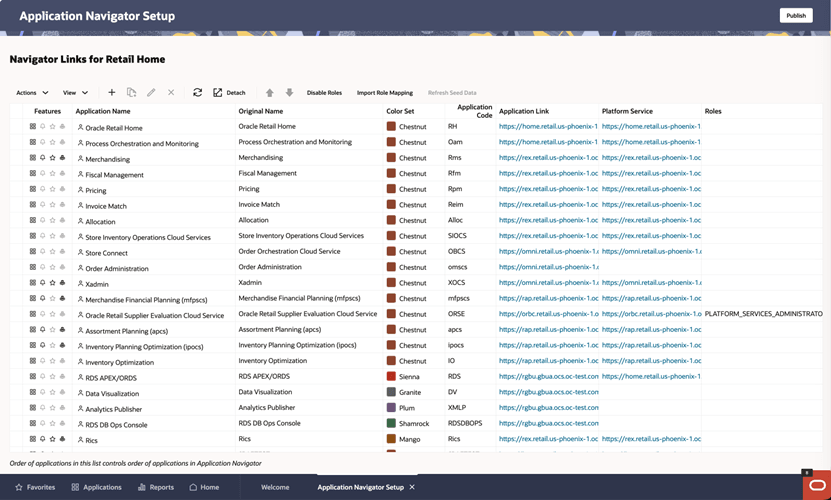Click original name Order Orchestration Cloud Service
The image size is (831, 500).
(289, 251)
